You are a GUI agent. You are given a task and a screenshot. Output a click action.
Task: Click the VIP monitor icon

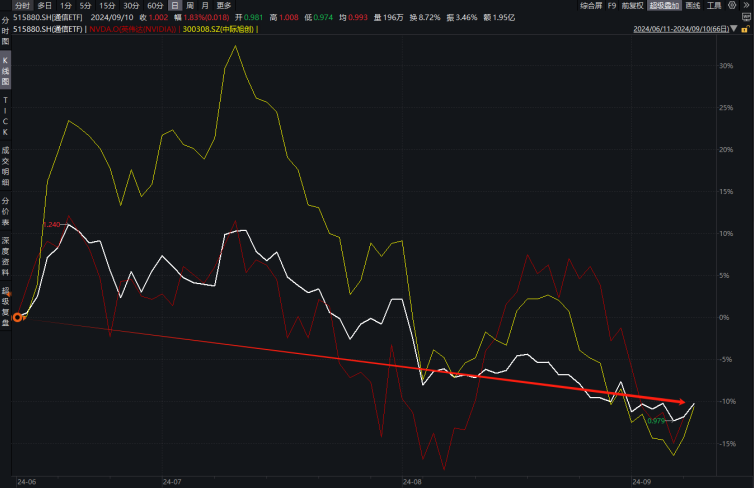click(746, 17)
